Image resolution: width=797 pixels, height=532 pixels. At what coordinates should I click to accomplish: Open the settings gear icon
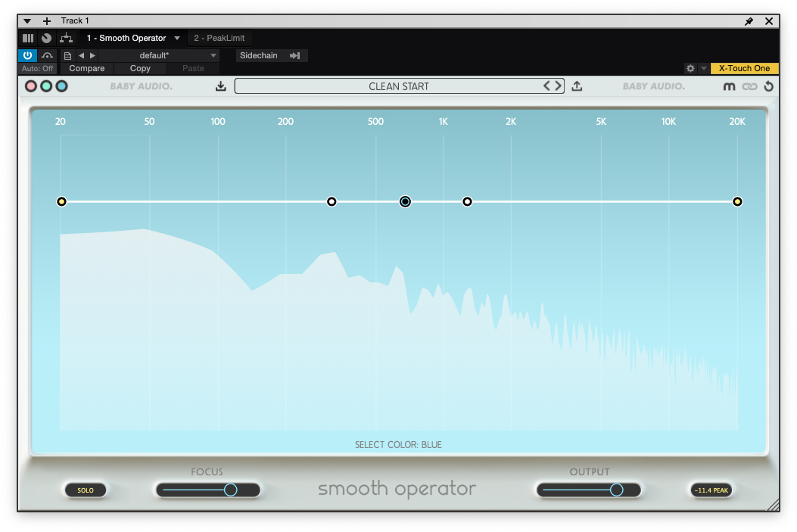coord(690,68)
